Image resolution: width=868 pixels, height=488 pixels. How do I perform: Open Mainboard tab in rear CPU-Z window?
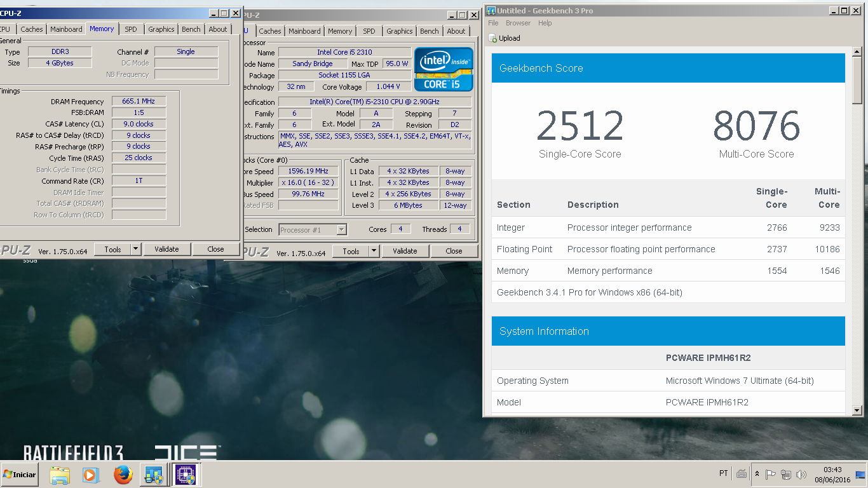304,31
